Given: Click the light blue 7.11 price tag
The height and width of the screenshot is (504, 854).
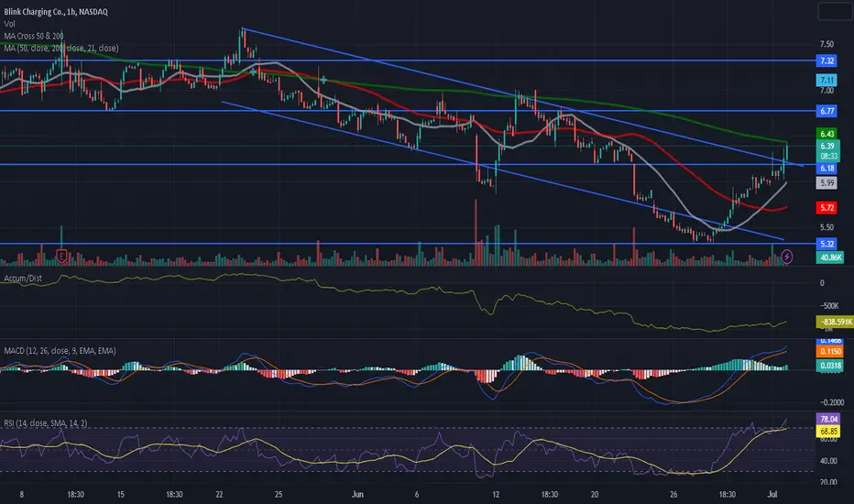Looking at the screenshot, I should (827, 80).
